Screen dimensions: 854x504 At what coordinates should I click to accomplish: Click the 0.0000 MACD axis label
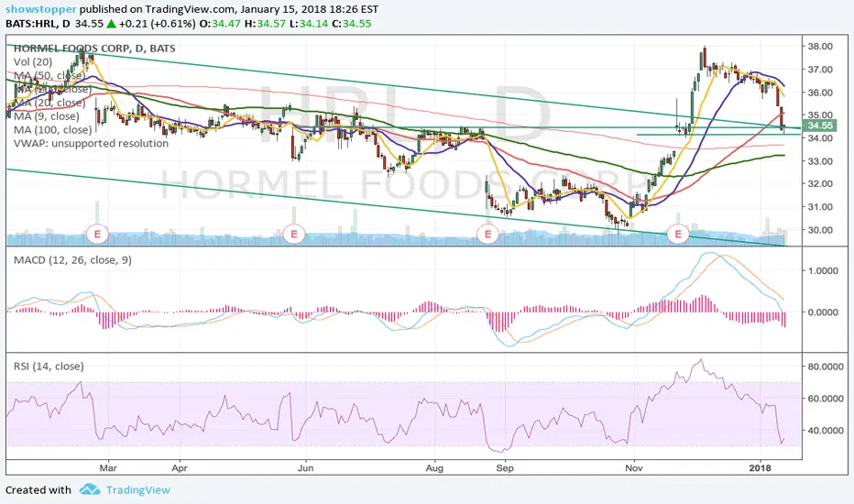(823, 312)
